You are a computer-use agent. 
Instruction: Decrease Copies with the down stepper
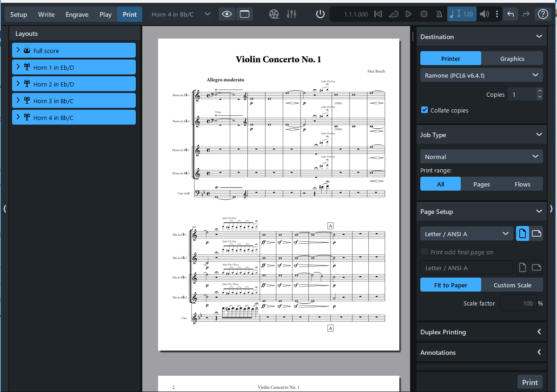(x=540, y=97)
